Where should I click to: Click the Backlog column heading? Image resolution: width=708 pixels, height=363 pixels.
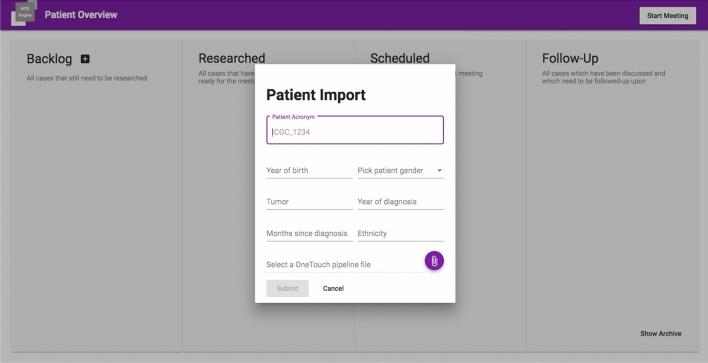(x=49, y=59)
